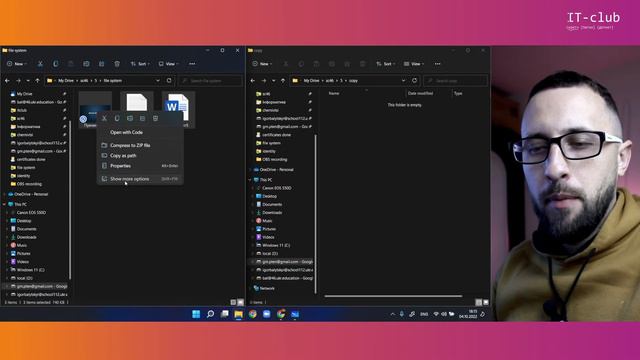Choose Show more options

coord(140,179)
